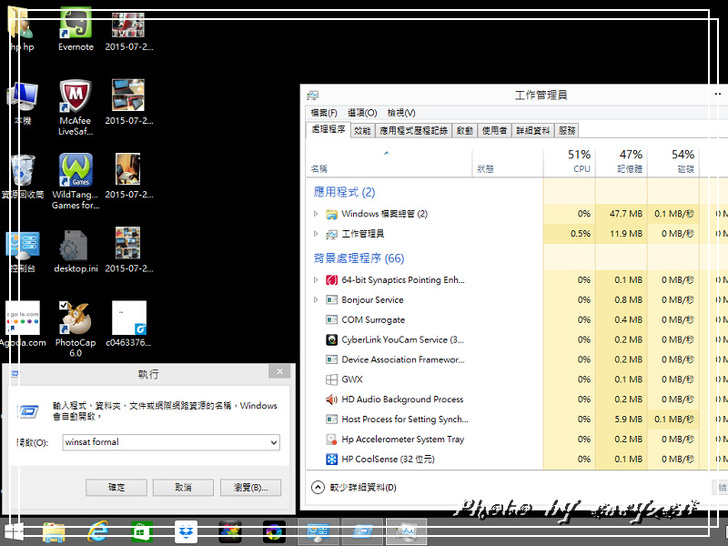Click the Windows Start button

pyautogui.click(x=15, y=532)
